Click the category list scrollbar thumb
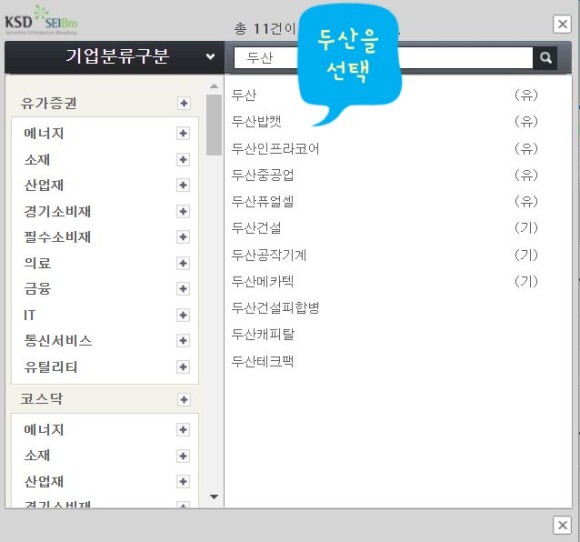Viewport: 580px width, 542px height. [214, 125]
